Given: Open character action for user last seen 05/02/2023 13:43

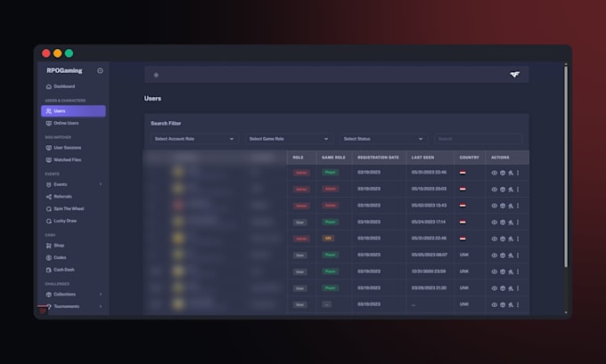Looking at the screenshot, I should coord(511,206).
